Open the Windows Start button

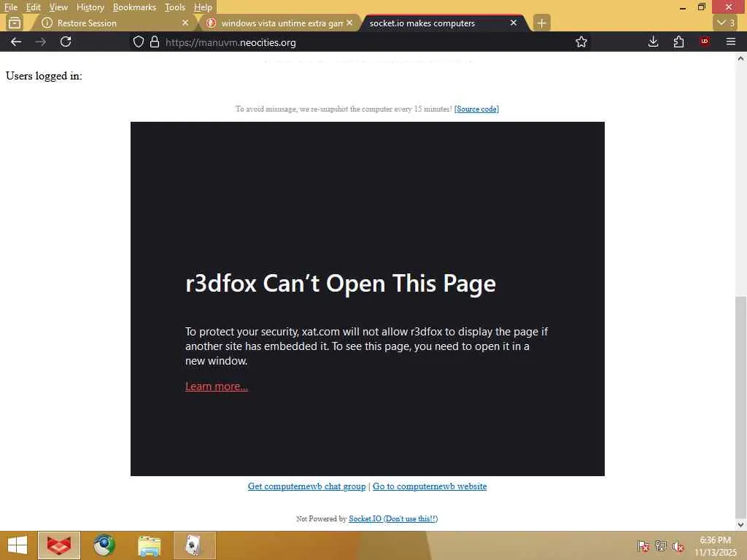click(18, 545)
